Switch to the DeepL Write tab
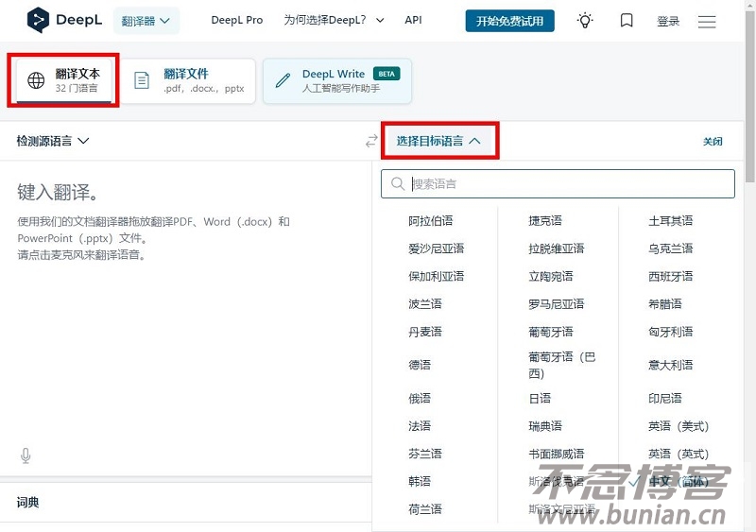756x532 pixels. (x=337, y=80)
